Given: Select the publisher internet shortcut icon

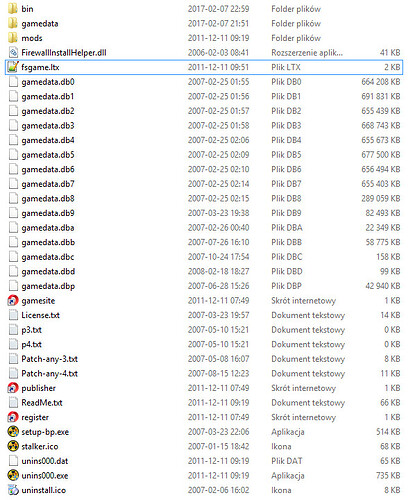Looking at the screenshot, I should click(x=13, y=388).
